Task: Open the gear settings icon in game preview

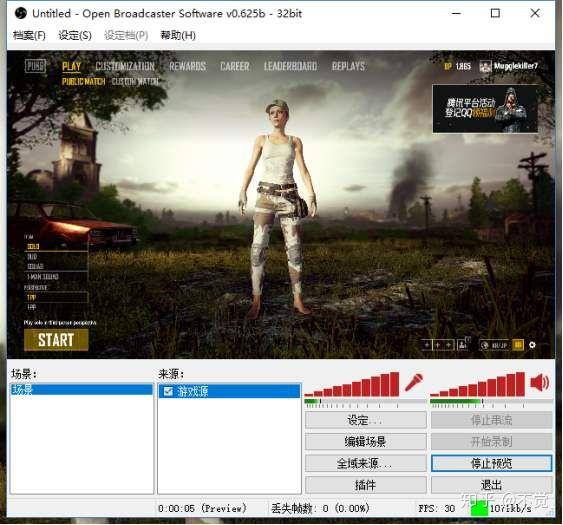Action: tap(532, 345)
